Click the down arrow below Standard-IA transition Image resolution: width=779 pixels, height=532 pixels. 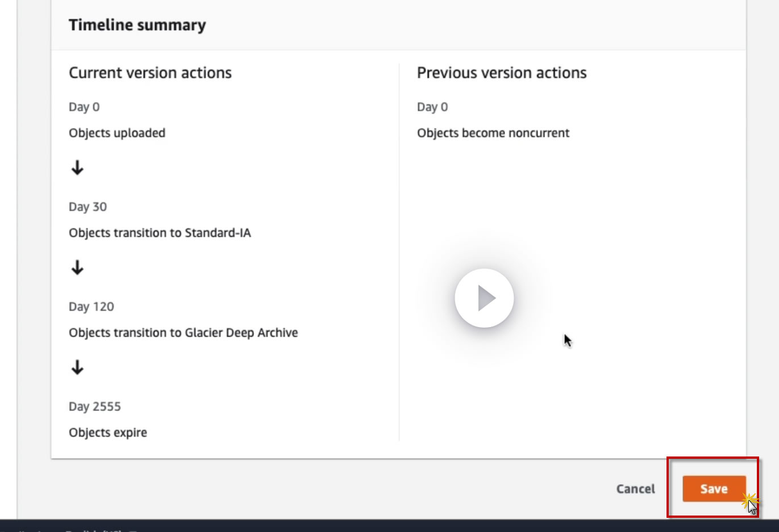[77, 267]
